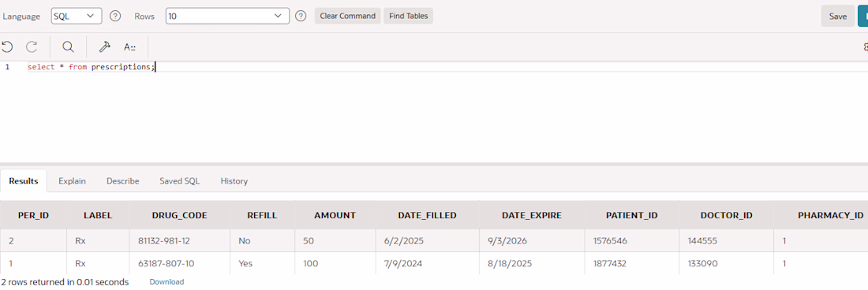The image size is (868, 290).
Task: Click the Results tab
Action: [x=24, y=181]
